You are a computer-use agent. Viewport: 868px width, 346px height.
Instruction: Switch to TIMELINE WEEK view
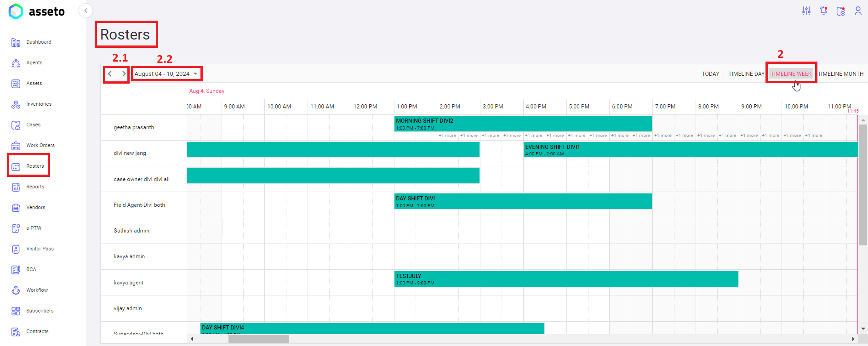click(x=791, y=74)
